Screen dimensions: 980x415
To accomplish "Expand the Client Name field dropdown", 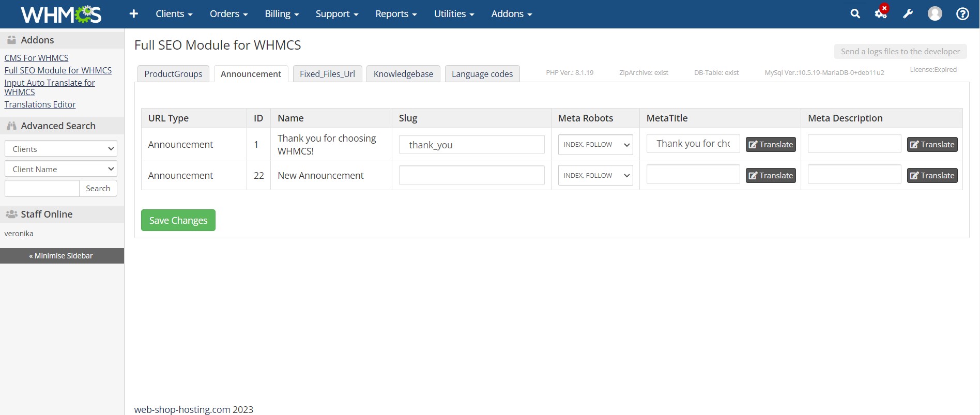I will pyautogui.click(x=61, y=168).
